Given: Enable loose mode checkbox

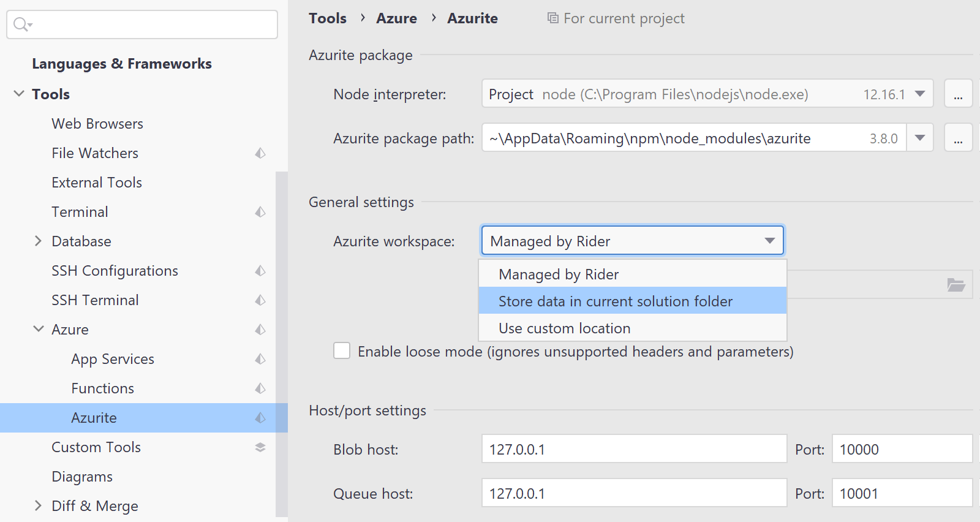Looking at the screenshot, I should click(342, 351).
